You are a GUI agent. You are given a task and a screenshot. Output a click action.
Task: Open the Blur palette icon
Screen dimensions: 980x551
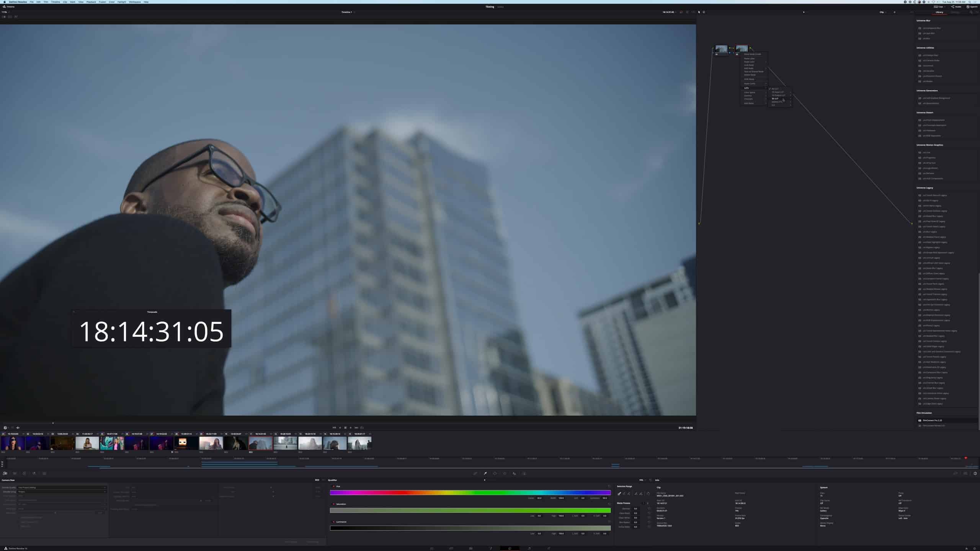click(514, 473)
